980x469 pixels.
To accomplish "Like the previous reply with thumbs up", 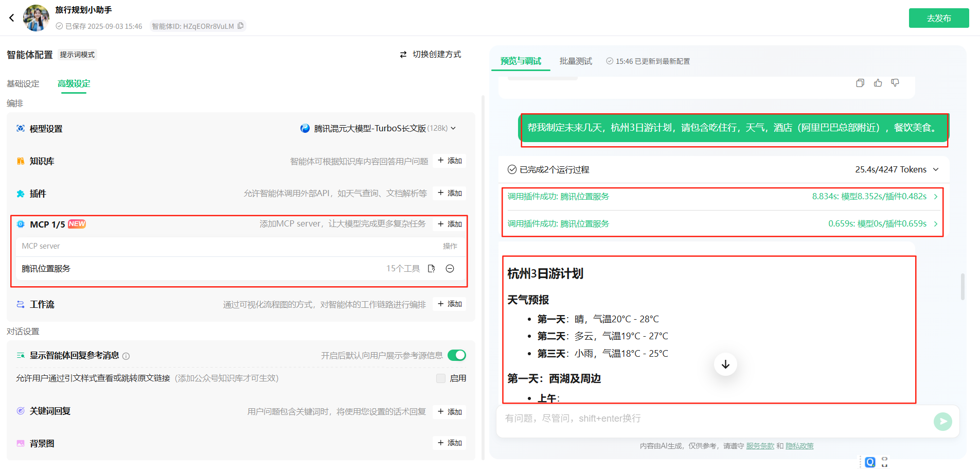I will click(878, 83).
